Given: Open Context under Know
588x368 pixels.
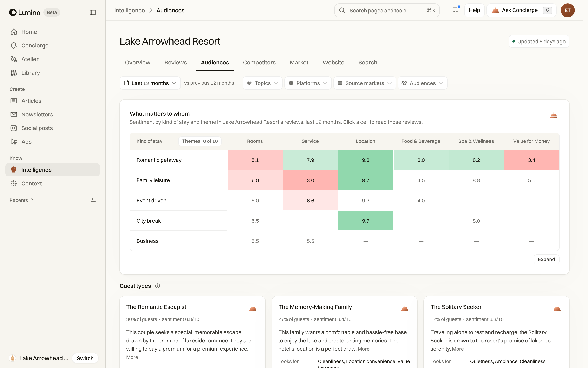Looking at the screenshot, I should point(53,184).
